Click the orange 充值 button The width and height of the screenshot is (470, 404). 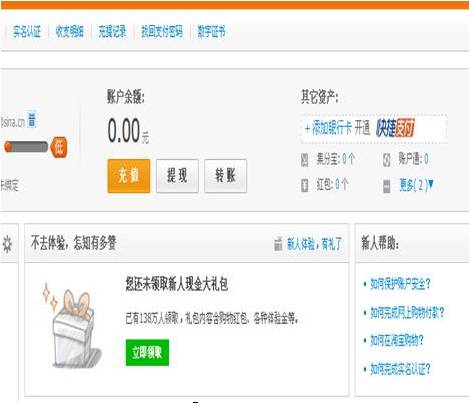coord(129,176)
